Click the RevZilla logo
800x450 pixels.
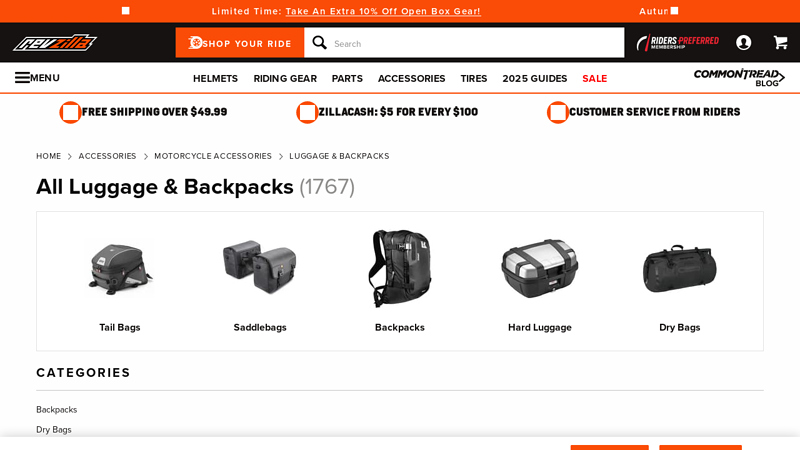tap(55, 43)
